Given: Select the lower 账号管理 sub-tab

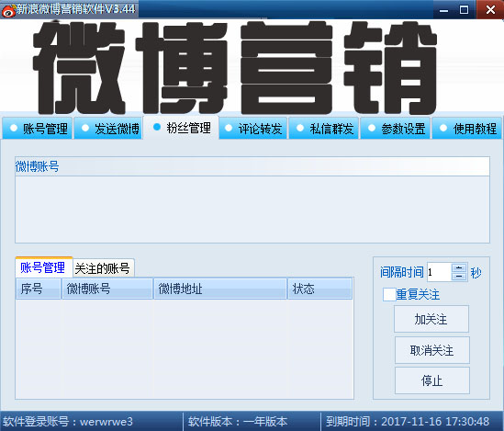Looking at the screenshot, I should tap(44, 267).
